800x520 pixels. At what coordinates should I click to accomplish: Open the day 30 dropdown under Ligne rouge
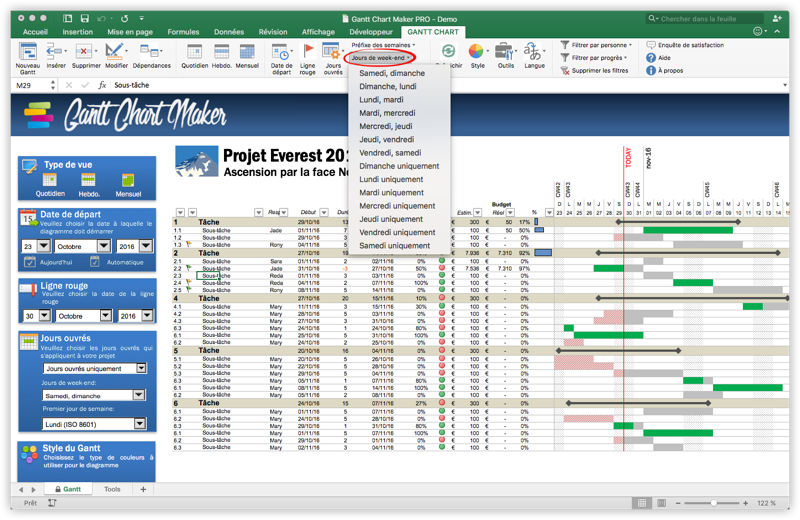pos(45,316)
